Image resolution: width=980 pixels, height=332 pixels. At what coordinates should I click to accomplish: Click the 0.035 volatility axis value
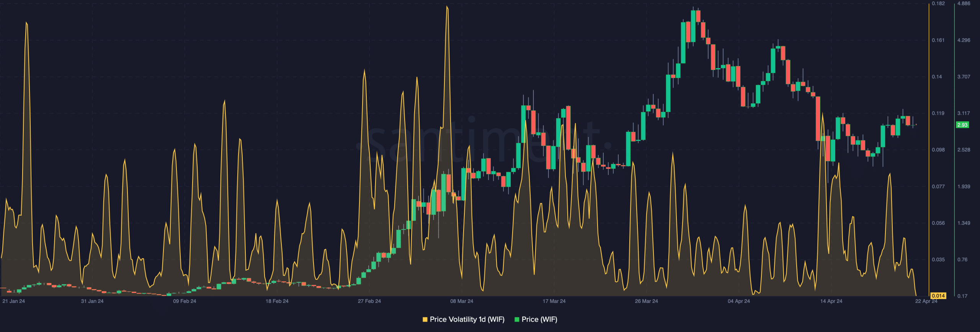click(x=938, y=260)
